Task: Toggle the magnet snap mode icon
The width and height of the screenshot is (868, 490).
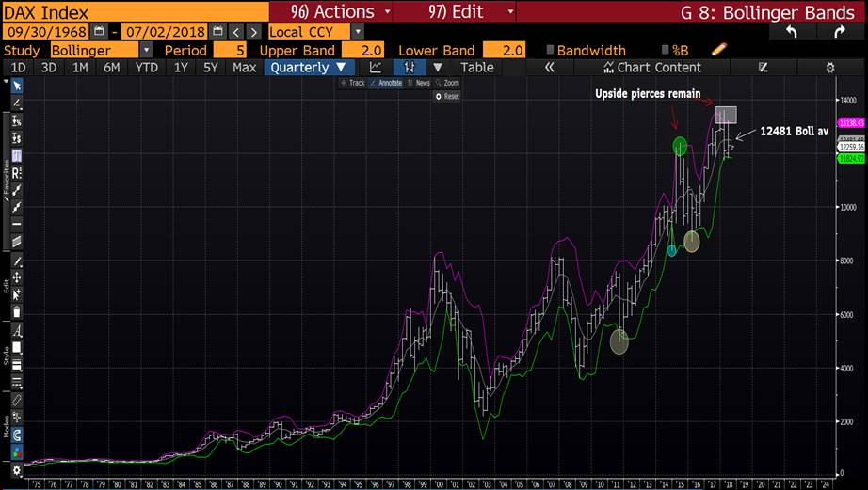Action: click(x=17, y=435)
